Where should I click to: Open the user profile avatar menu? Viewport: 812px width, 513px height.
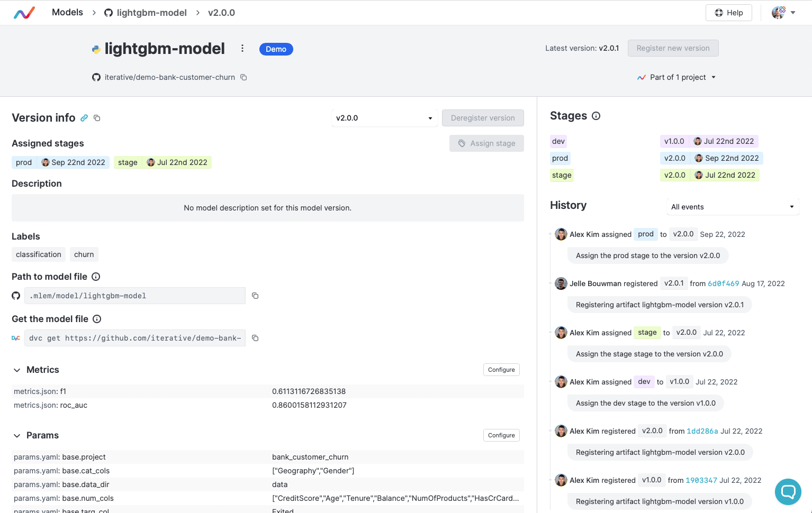click(784, 13)
